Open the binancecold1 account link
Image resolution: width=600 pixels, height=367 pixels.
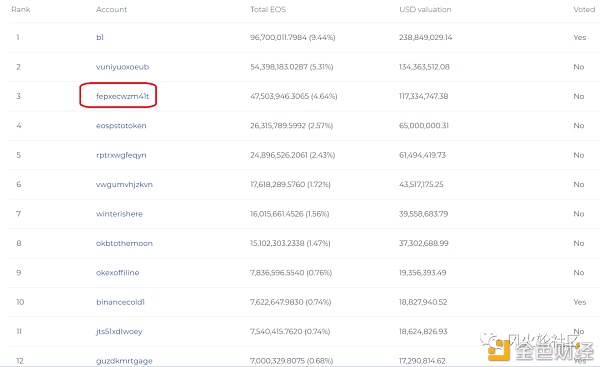click(x=120, y=302)
